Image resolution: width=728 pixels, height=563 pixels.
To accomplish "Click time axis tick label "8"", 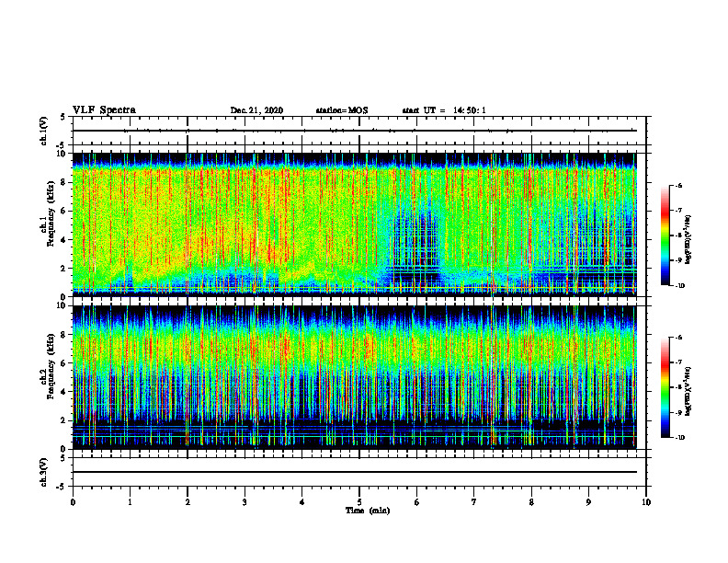I will pos(531,502).
